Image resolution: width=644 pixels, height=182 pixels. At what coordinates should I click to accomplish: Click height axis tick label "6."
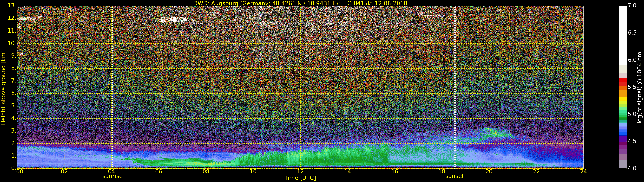pos(14,93)
